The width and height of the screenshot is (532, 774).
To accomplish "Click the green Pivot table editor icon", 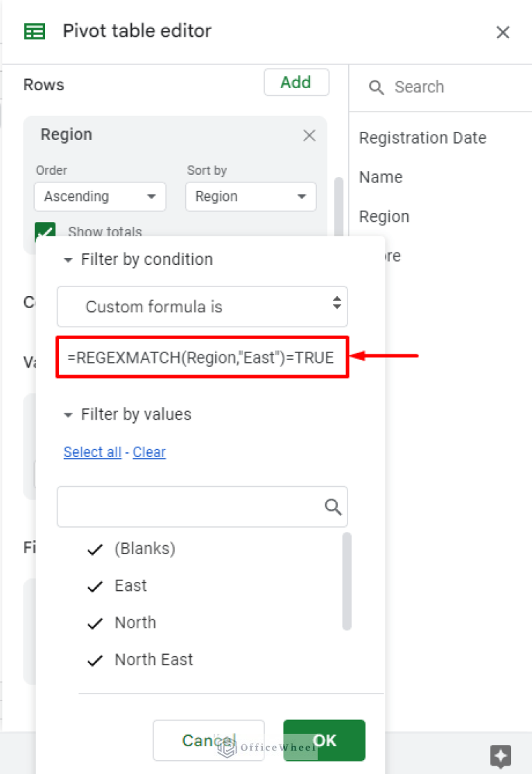I will [33, 31].
